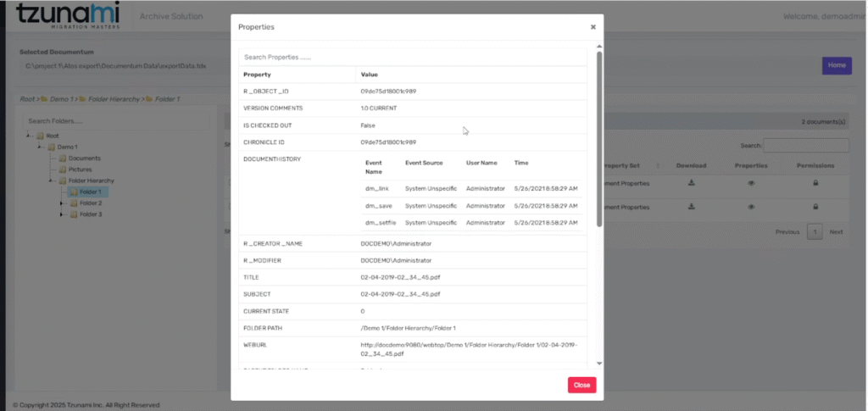Click the download icon in the second document row
Screen dimensions: 868x411
tap(692, 207)
